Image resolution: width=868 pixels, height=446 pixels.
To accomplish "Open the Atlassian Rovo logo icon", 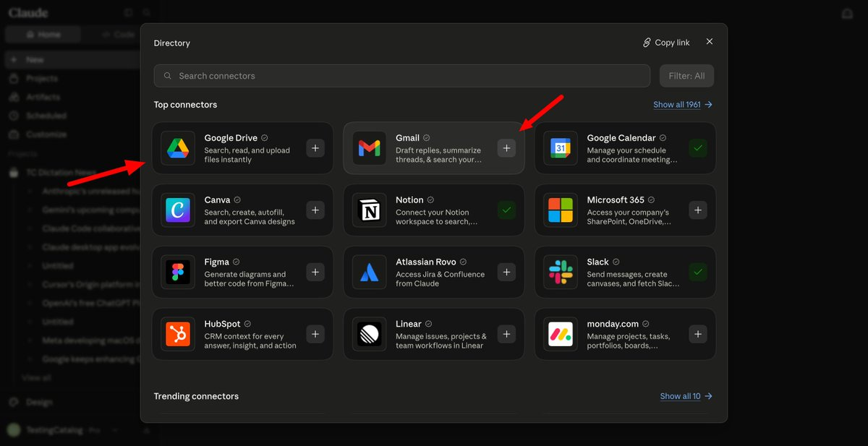I will coord(370,273).
